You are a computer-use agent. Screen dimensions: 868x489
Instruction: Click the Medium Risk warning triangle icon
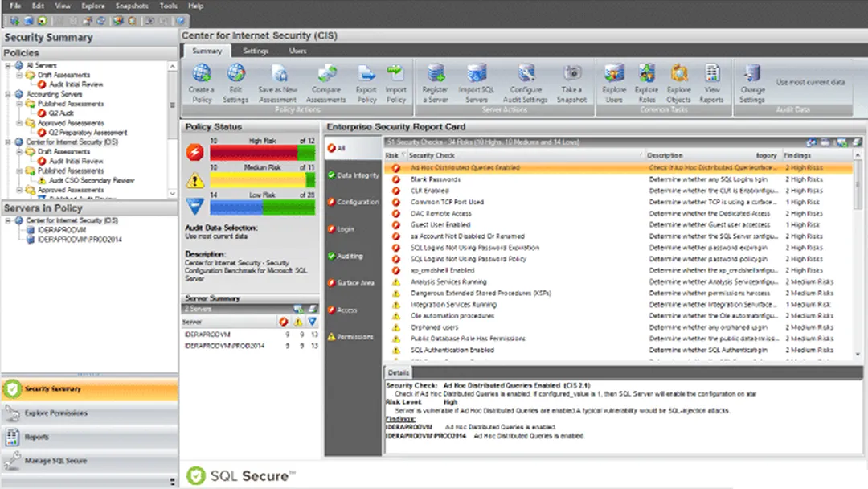(194, 180)
